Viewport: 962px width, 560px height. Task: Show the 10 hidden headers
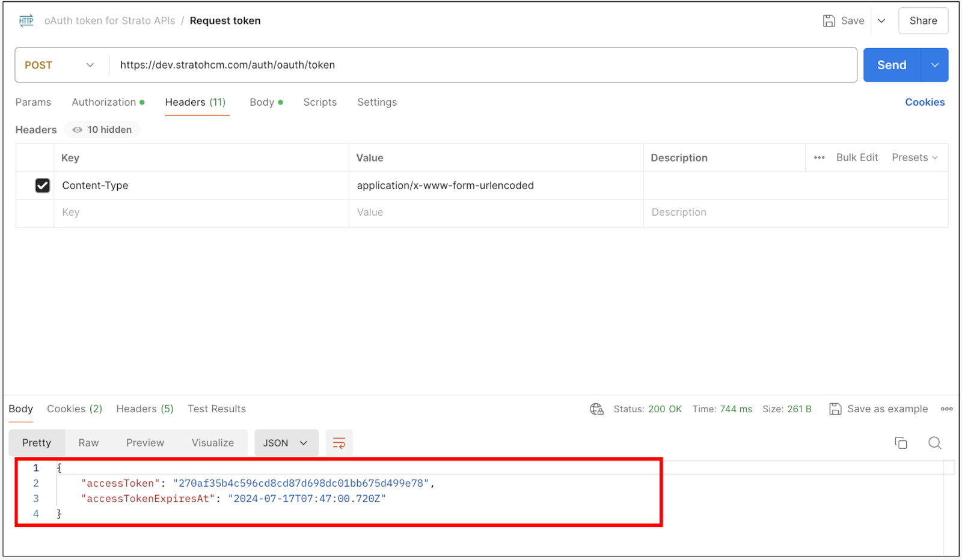pyautogui.click(x=102, y=130)
